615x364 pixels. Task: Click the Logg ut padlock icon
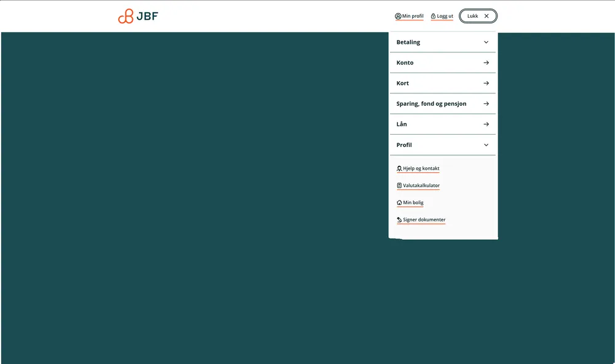click(x=433, y=16)
